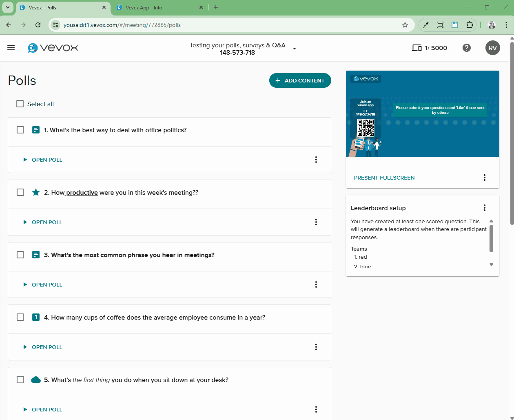Click the participant count device icon

tap(417, 48)
